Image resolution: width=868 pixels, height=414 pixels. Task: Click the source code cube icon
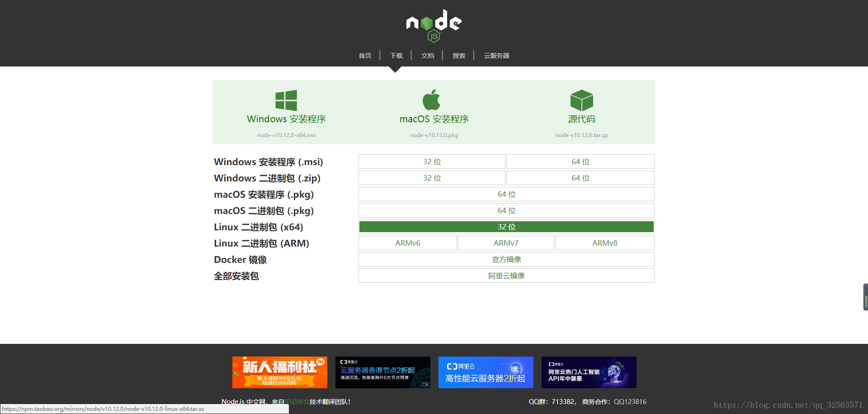pyautogui.click(x=582, y=100)
